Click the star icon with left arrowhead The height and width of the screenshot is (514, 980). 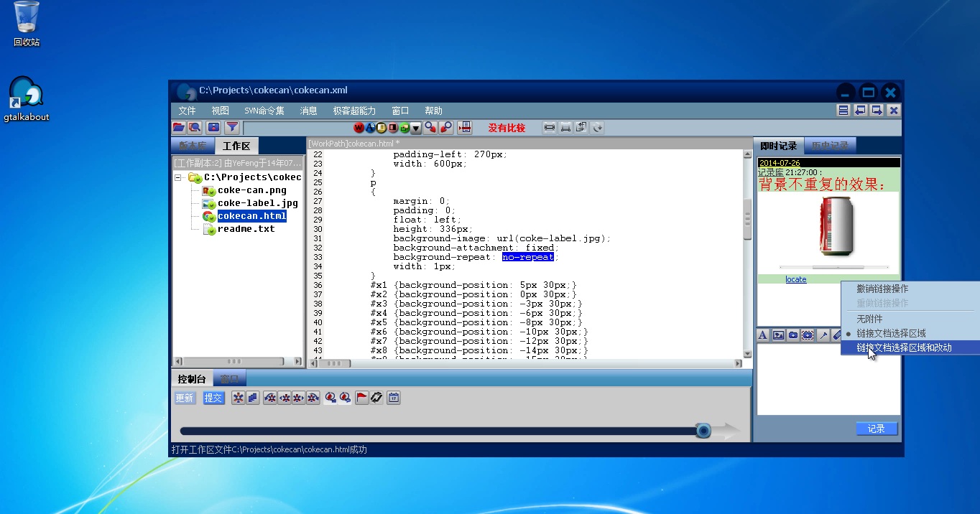click(x=285, y=398)
